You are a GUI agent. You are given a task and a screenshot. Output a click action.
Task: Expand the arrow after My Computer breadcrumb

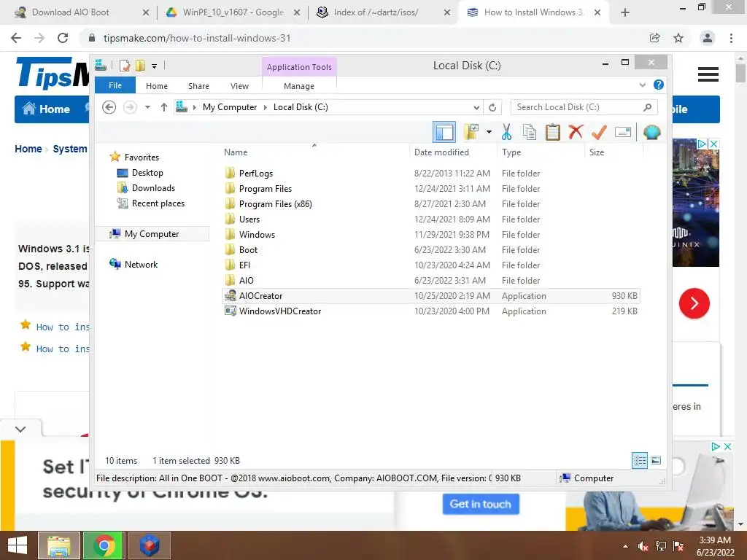click(x=266, y=108)
